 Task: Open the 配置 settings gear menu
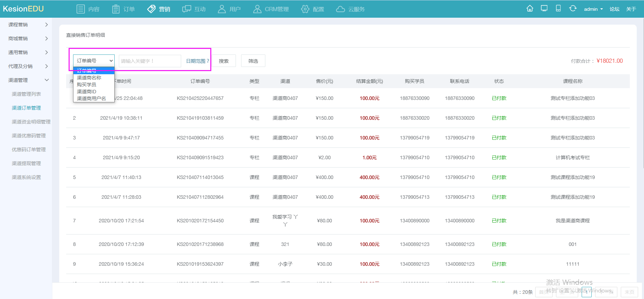(312, 9)
